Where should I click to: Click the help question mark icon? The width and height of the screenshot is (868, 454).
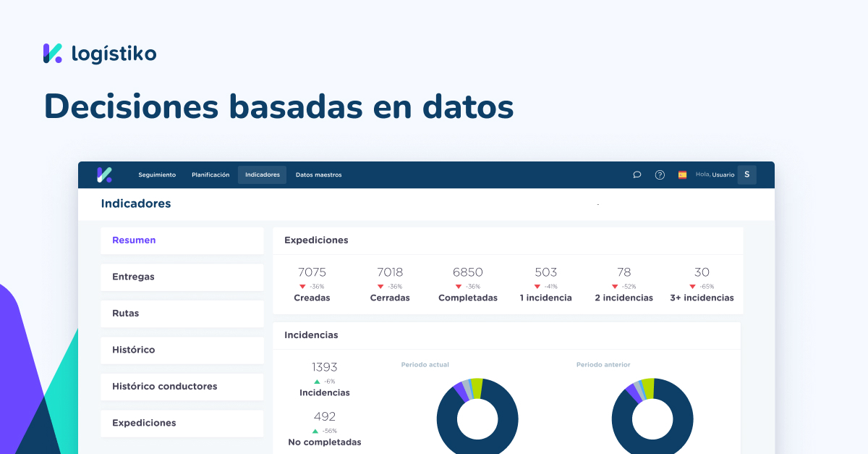coord(659,175)
